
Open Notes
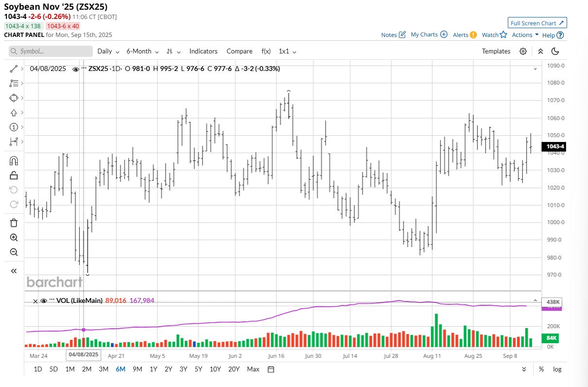(393, 35)
